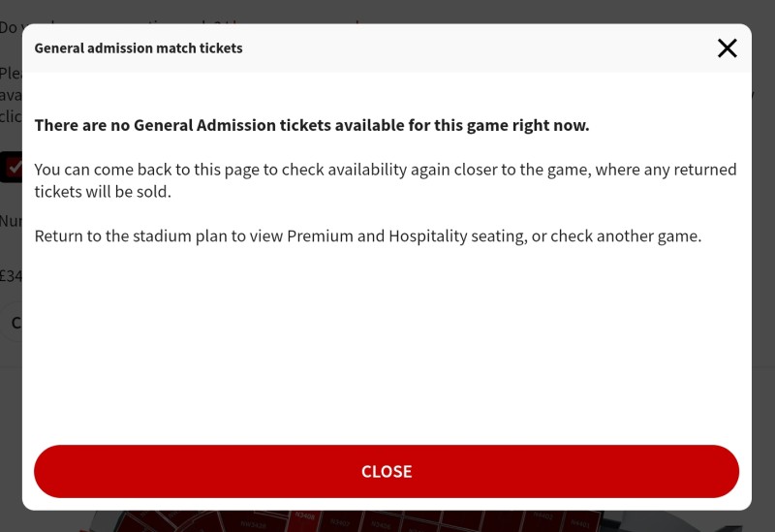Image resolution: width=775 pixels, height=532 pixels.
Task: Click the grey header bar of the dialog
Action: pyautogui.click(x=445, y=48)
